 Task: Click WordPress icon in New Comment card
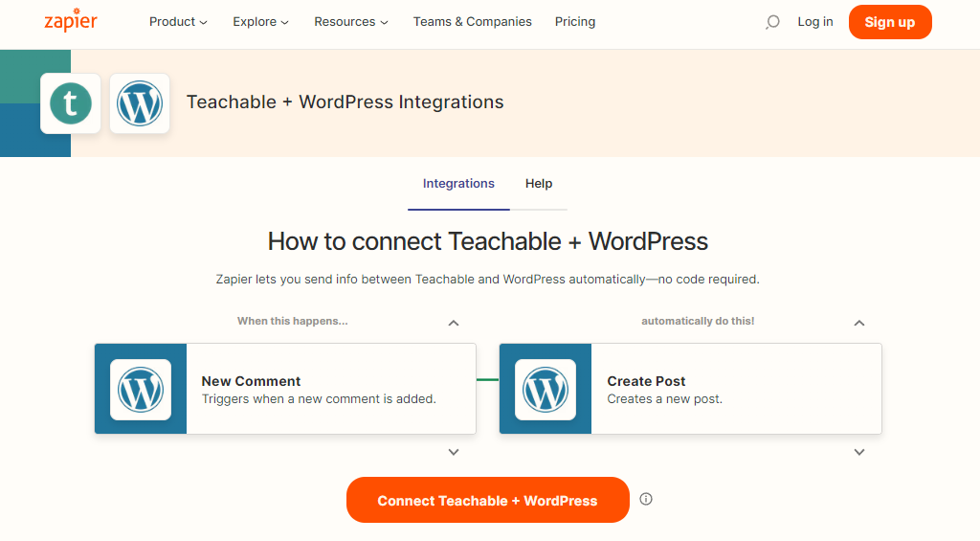(x=141, y=389)
